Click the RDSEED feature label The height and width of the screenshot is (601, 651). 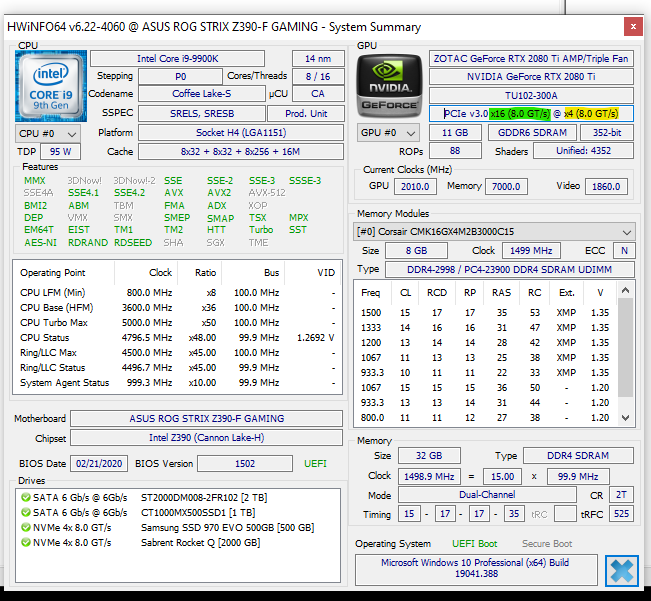(x=133, y=242)
